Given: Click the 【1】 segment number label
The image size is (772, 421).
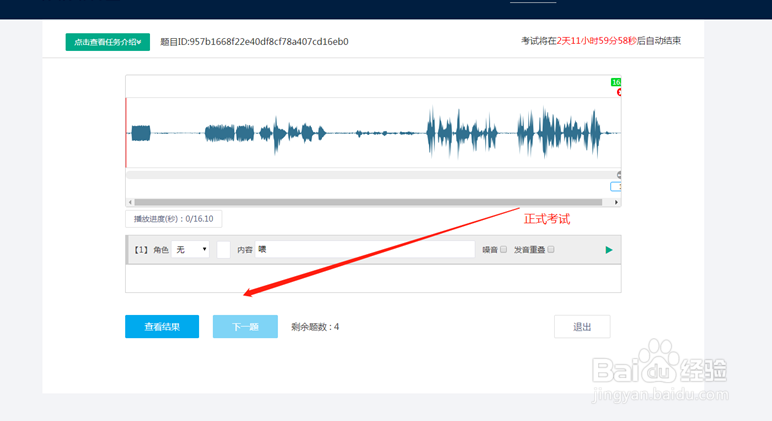Looking at the screenshot, I should (x=141, y=250).
